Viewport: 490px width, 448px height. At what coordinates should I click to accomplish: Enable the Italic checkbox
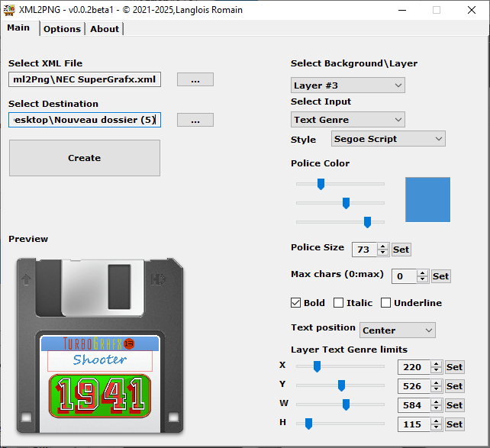tap(338, 303)
